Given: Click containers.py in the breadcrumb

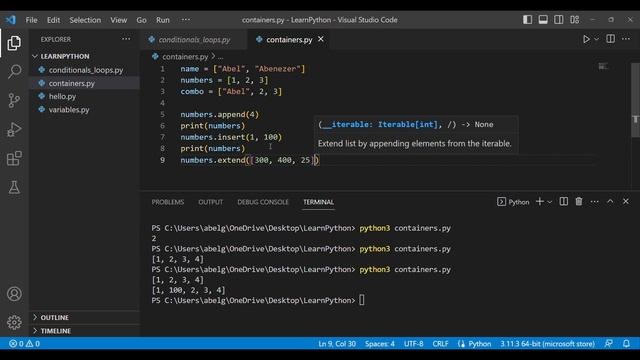Looking at the screenshot, I should click(185, 57).
